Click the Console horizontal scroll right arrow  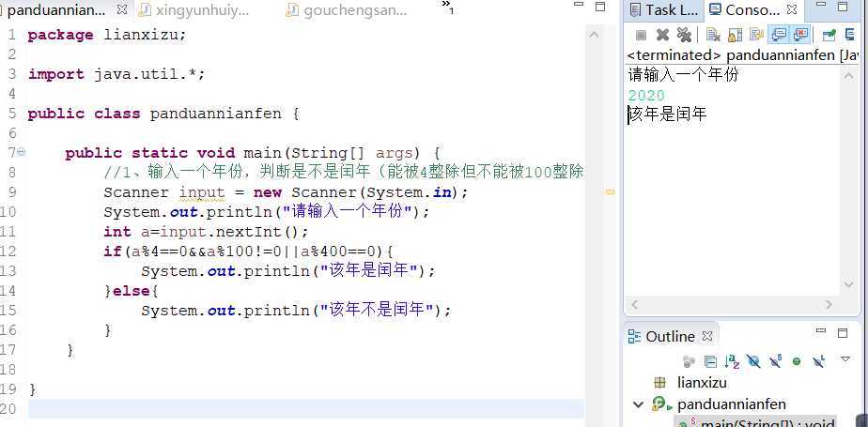[x=829, y=304]
